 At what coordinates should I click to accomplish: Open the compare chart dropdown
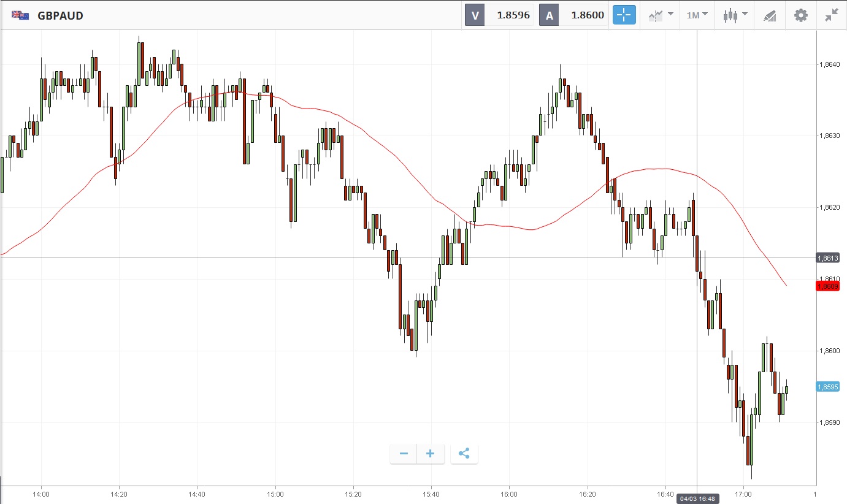pyautogui.click(x=661, y=15)
